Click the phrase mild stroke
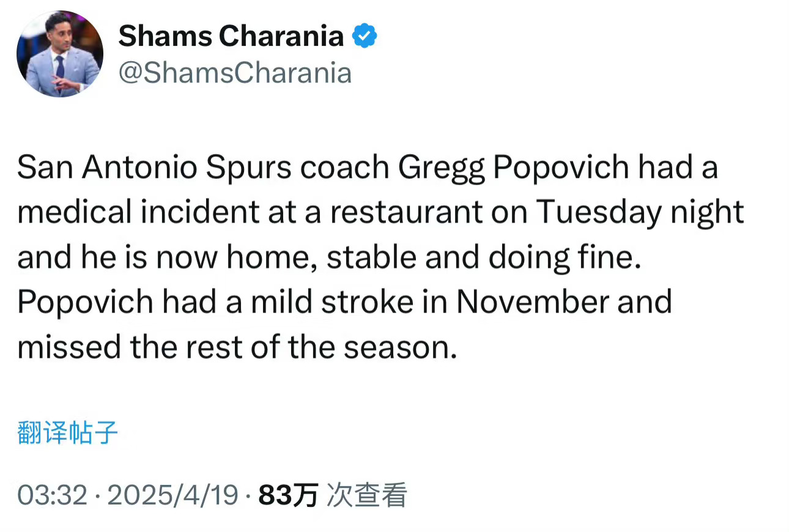The width and height of the screenshot is (789, 532). (x=345, y=302)
